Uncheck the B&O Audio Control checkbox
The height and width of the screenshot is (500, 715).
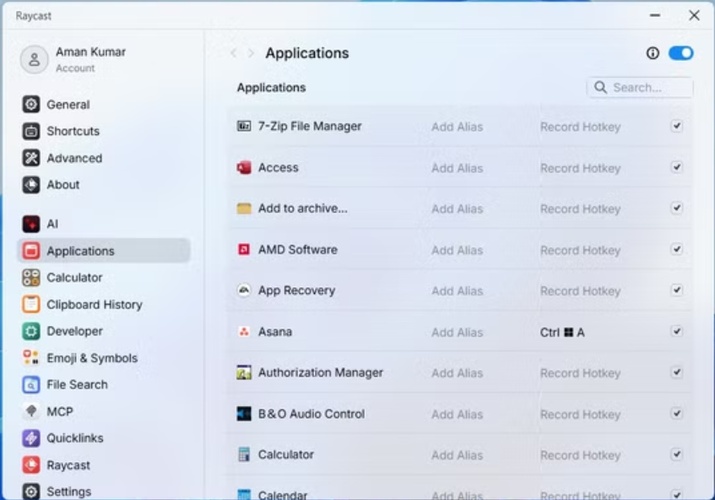(x=677, y=413)
